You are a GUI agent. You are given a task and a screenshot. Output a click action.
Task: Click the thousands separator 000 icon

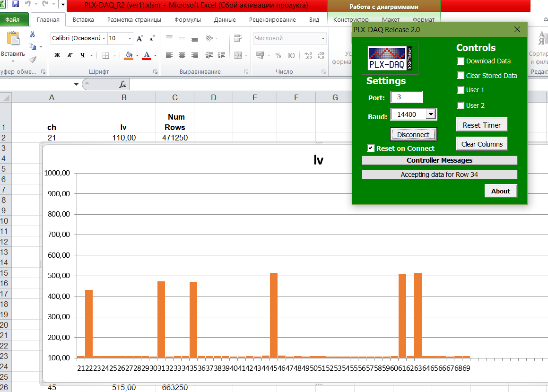tap(291, 55)
